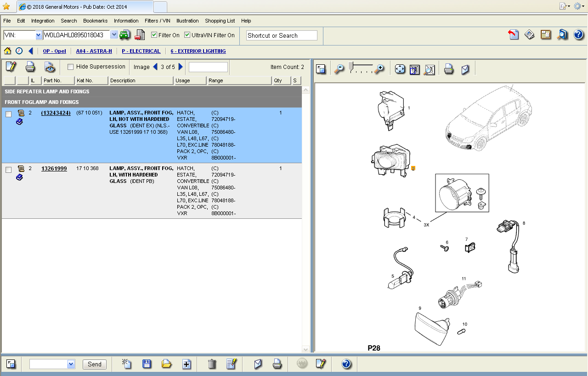Viewport: 588px width, 376px height.
Task: Enable the Hide Supersession checkbox
Action: [71, 67]
